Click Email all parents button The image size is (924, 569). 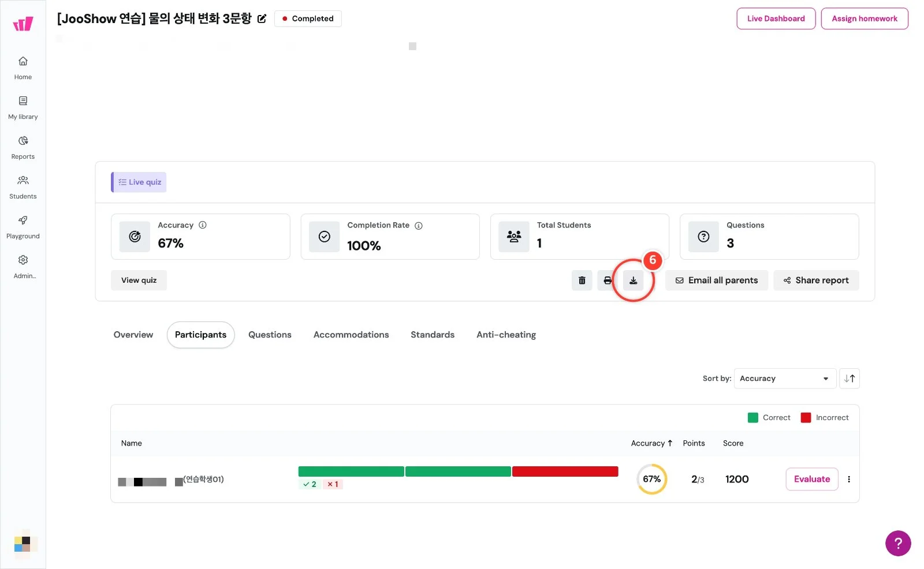pyautogui.click(x=717, y=280)
